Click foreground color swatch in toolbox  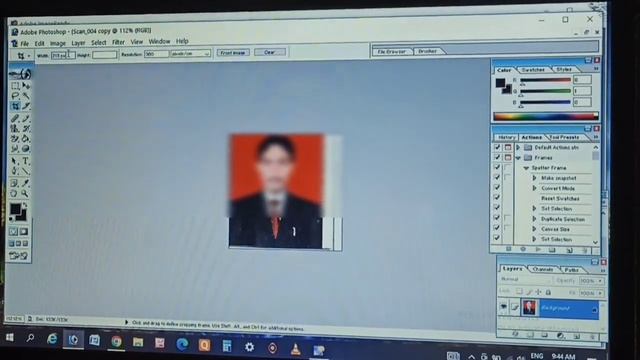click(x=15, y=209)
